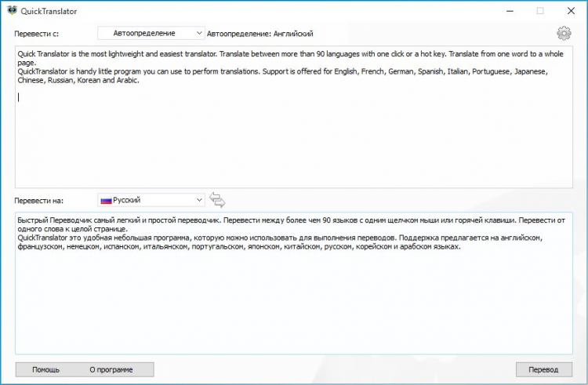Click the Перевод translate button
This screenshot has width=588, height=385.
tap(544, 369)
